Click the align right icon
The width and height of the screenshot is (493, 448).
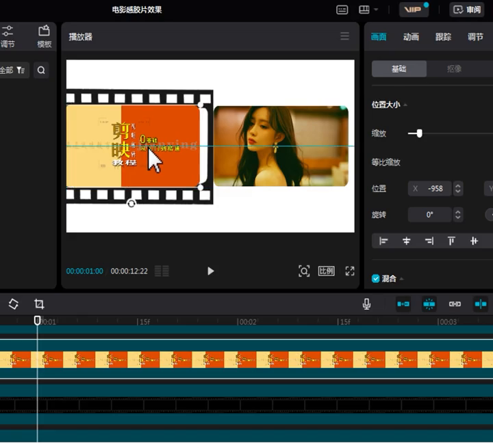click(429, 241)
